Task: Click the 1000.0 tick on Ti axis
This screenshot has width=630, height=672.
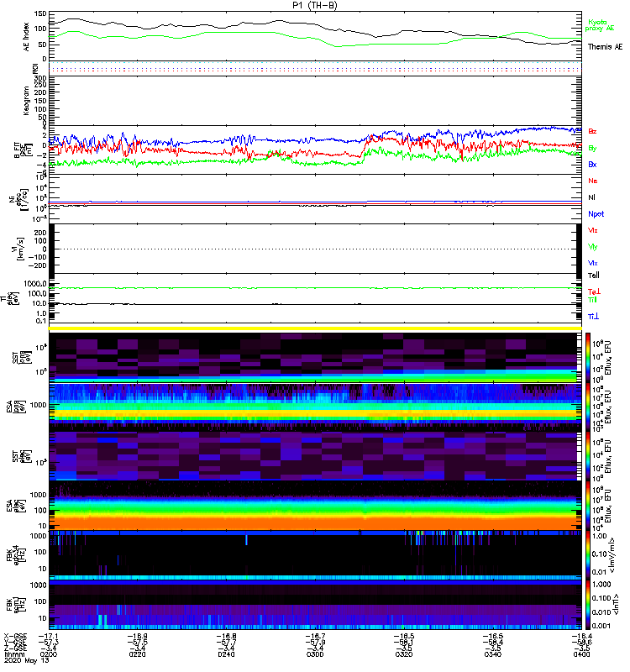Action: 35,284
